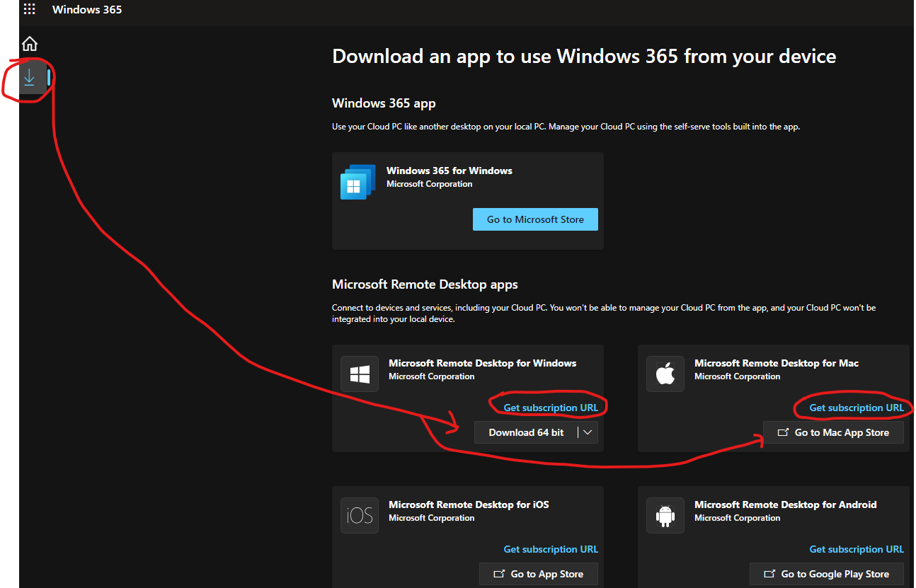
Task: Click the Windows logo icon for Remote Desktop
Action: point(360,374)
